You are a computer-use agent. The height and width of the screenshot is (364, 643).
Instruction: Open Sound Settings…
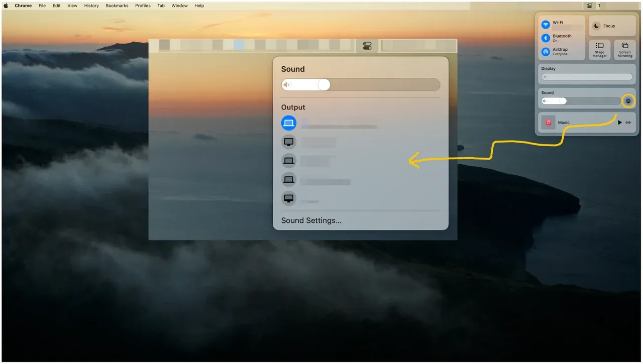coord(311,220)
